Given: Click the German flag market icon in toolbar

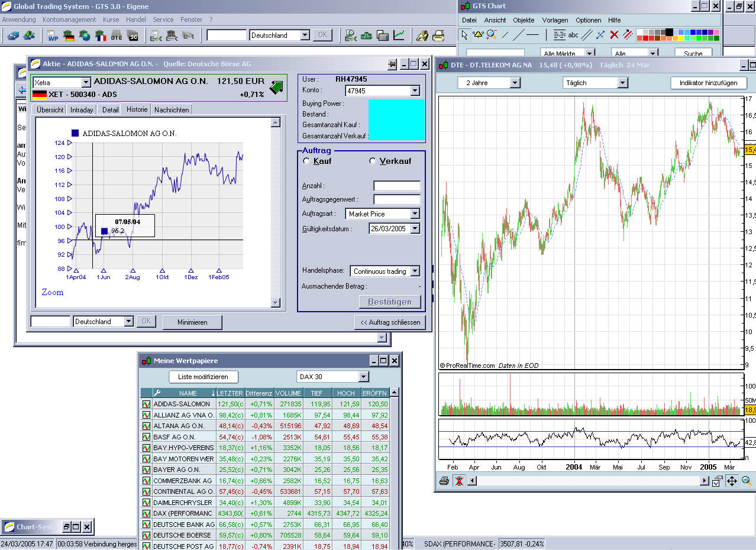Looking at the screenshot, I should click(69, 35).
